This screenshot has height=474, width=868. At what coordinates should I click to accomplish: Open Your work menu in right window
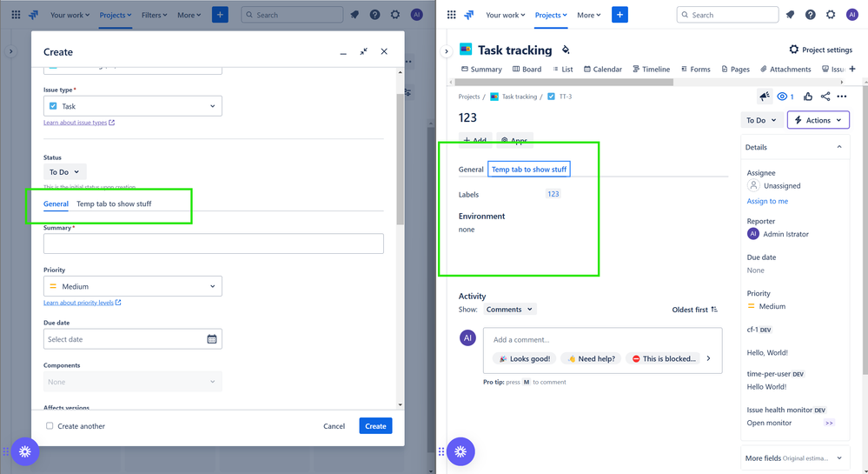coord(506,15)
